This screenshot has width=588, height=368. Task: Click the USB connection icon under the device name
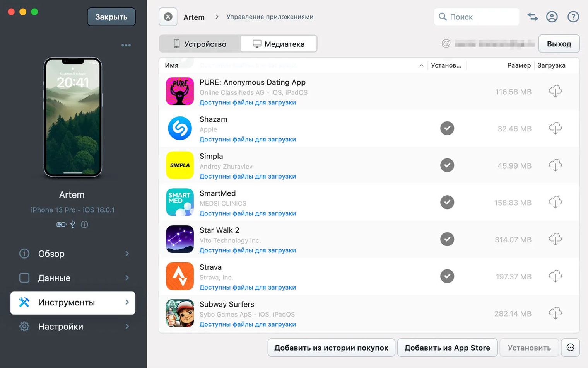(73, 225)
